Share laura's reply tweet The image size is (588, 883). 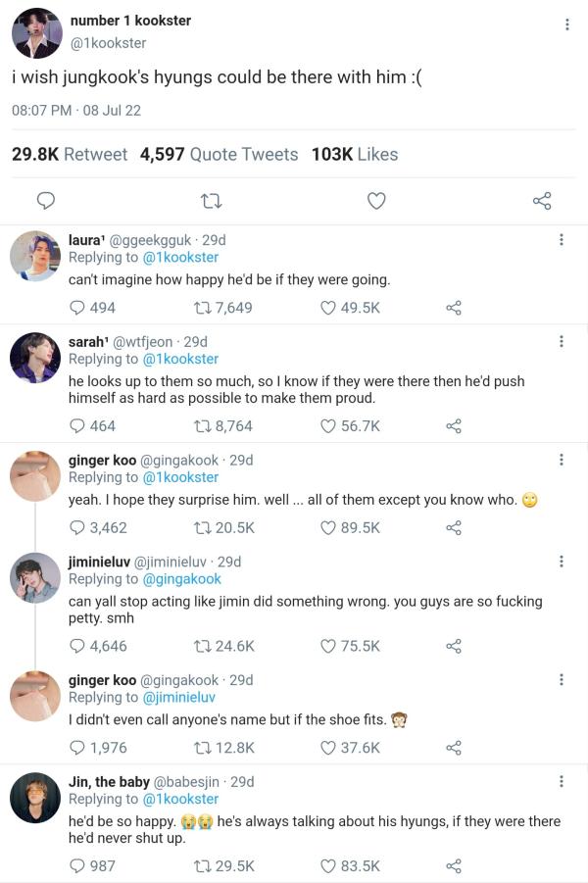(453, 308)
